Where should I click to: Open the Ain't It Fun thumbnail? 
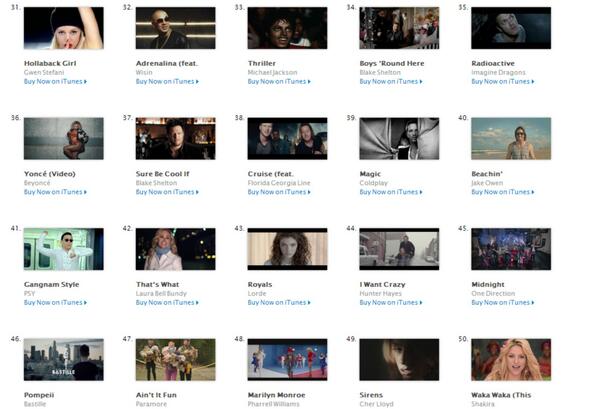(176, 360)
